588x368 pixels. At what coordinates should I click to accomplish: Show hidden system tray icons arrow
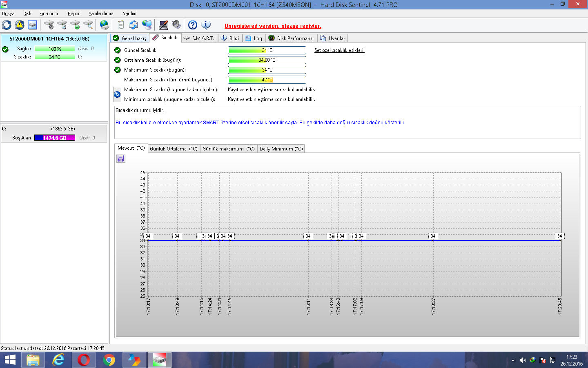coord(513,360)
